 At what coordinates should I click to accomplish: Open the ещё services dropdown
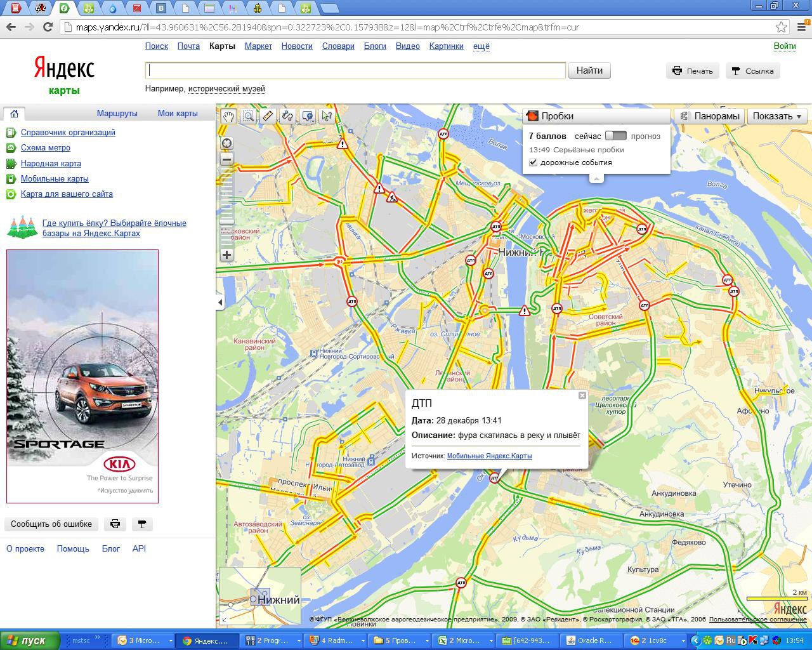point(481,46)
